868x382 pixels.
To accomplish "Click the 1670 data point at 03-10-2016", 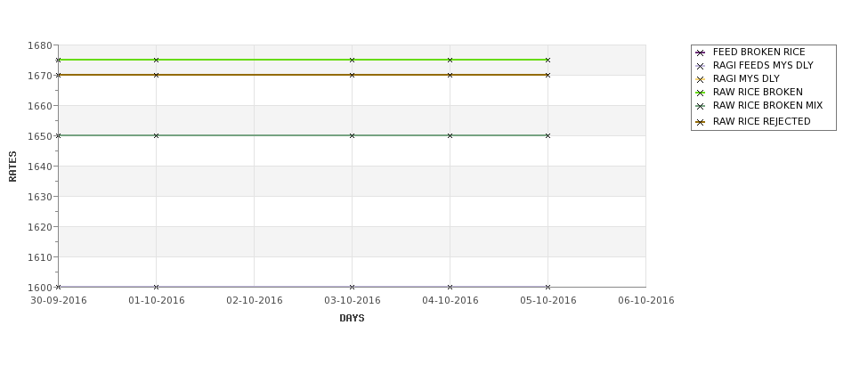I will click(x=352, y=75).
